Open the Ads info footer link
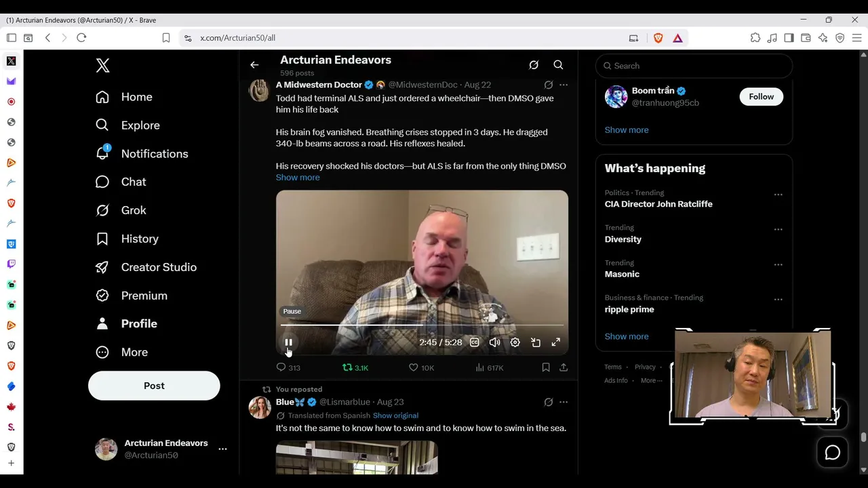 [x=616, y=381]
